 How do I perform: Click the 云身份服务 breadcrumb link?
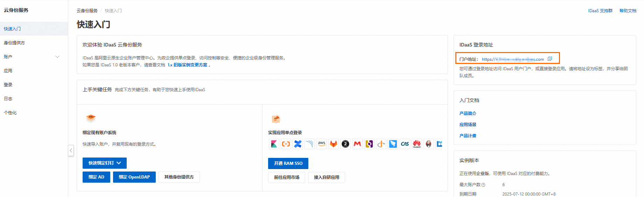(87, 11)
